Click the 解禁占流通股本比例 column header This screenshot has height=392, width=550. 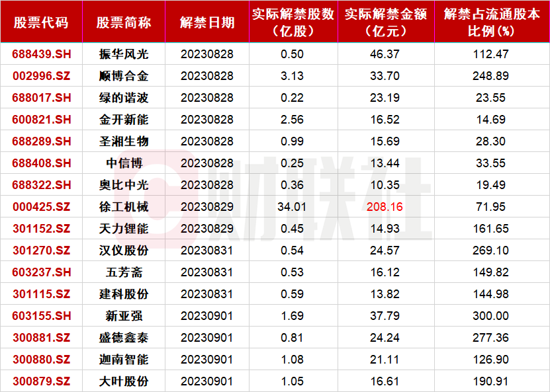(492, 22)
